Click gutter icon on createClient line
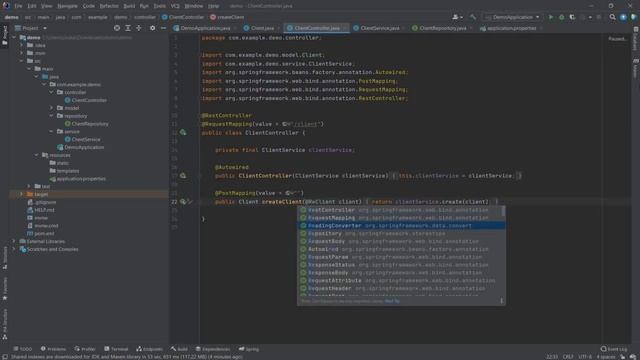Viewport: 640px width, 360px height. point(183,202)
